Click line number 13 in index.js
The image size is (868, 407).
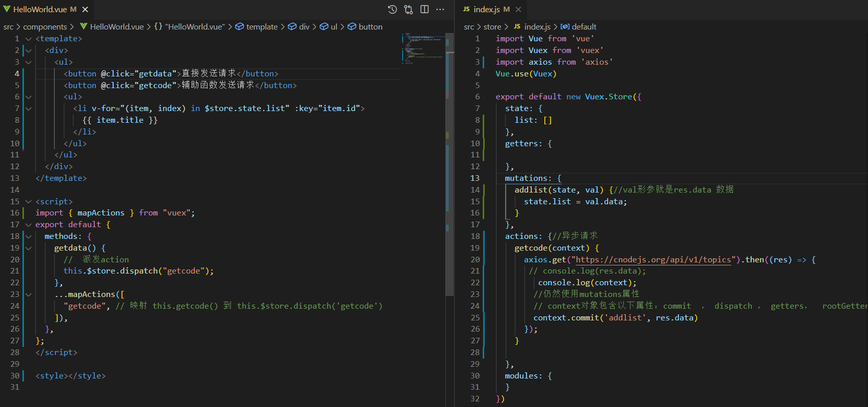pyautogui.click(x=475, y=178)
